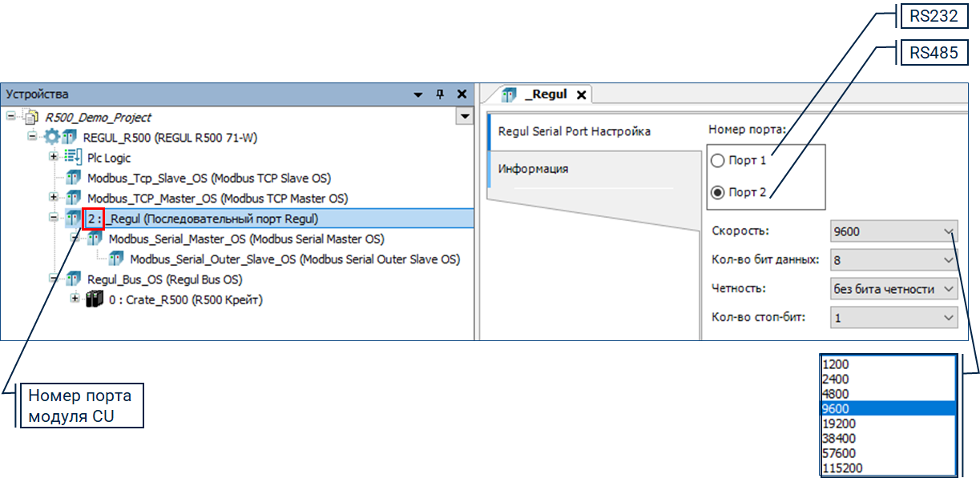
Task: Pin the Devices panel with the pushpin icon
Action: [439, 94]
